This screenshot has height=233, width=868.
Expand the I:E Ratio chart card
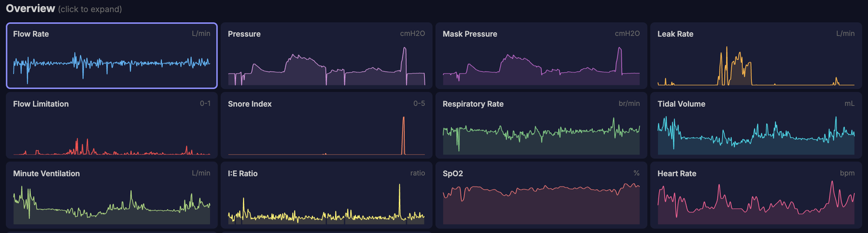point(327,195)
